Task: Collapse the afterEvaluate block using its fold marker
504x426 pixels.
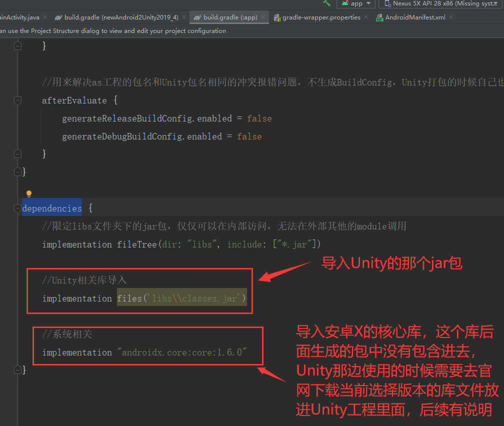Action: pyautogui.click(x=18, y=100)
